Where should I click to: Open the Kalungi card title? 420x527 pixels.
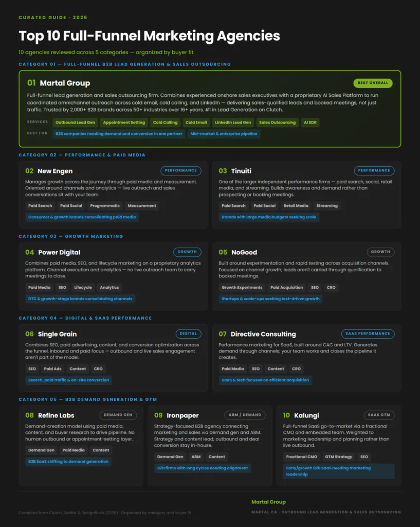306,416
